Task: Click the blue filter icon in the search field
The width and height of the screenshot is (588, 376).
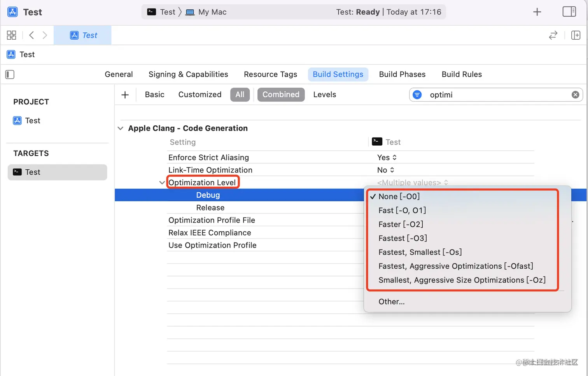Action: 417,95
